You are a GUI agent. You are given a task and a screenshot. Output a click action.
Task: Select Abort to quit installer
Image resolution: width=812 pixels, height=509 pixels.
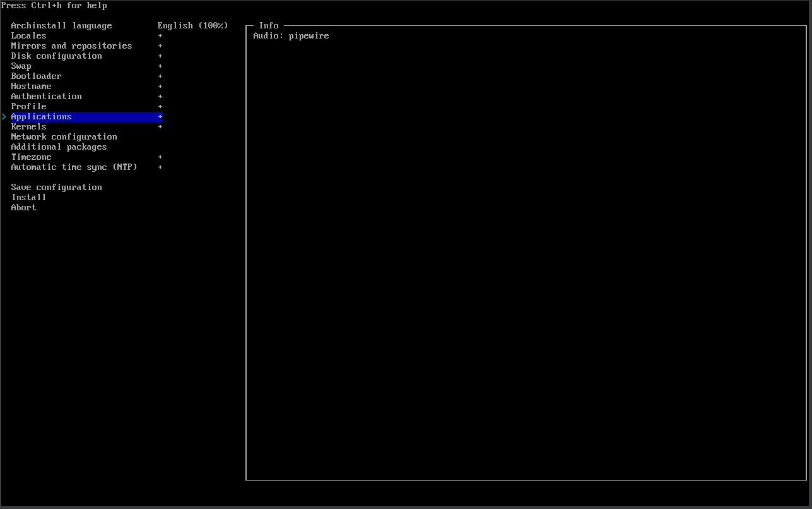23,208
